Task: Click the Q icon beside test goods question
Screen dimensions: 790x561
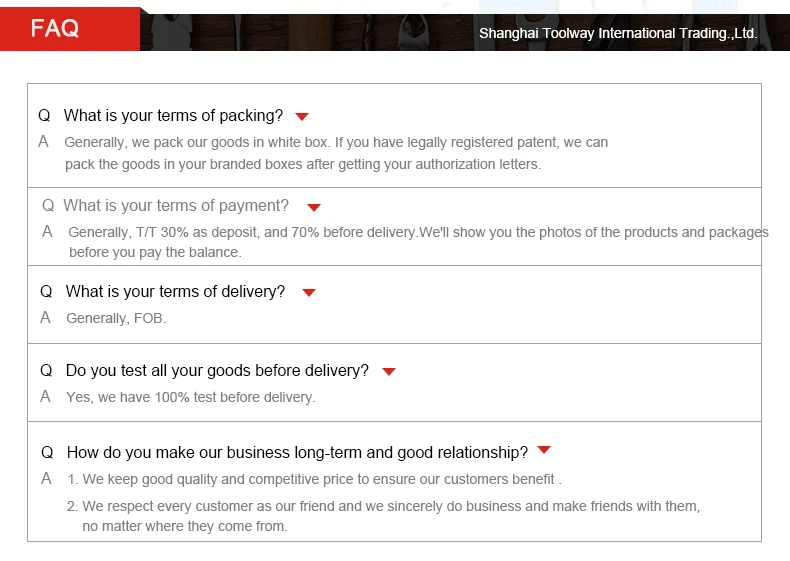Action: (x=46, y=371)
